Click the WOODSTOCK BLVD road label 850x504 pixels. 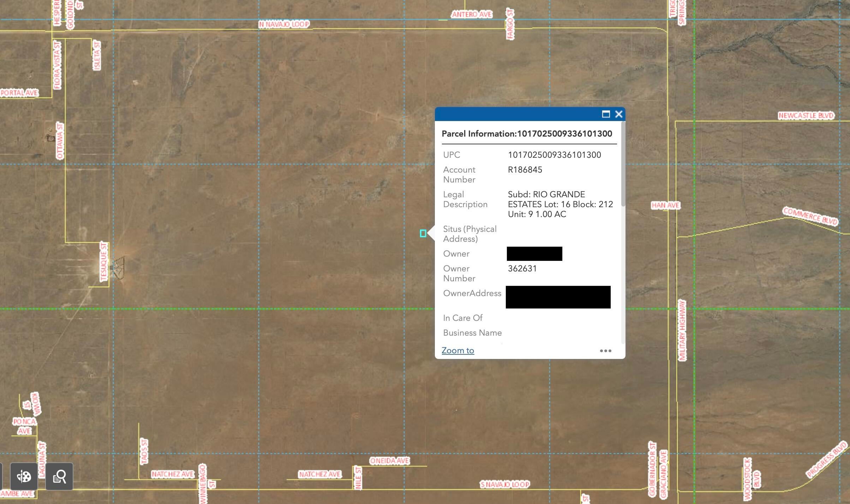pos(752,479)
